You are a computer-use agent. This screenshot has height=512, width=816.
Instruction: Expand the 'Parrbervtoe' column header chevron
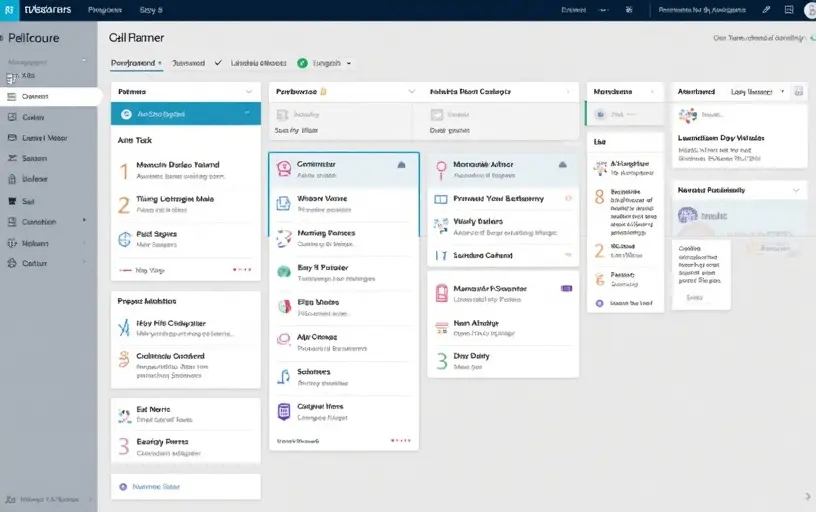[x=412, y=92]
